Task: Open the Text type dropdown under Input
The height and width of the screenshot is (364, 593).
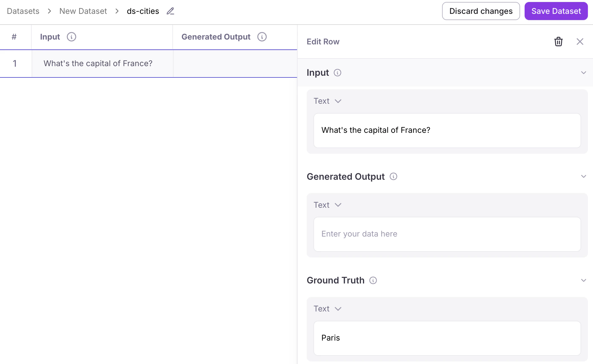Action: coord(328,101)
